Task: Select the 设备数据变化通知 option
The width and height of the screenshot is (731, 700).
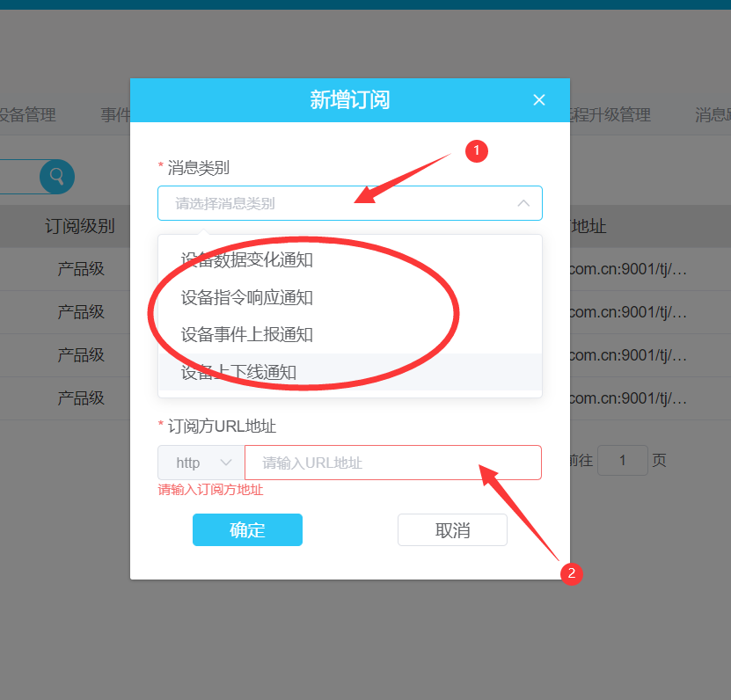Action: (246, 259)
